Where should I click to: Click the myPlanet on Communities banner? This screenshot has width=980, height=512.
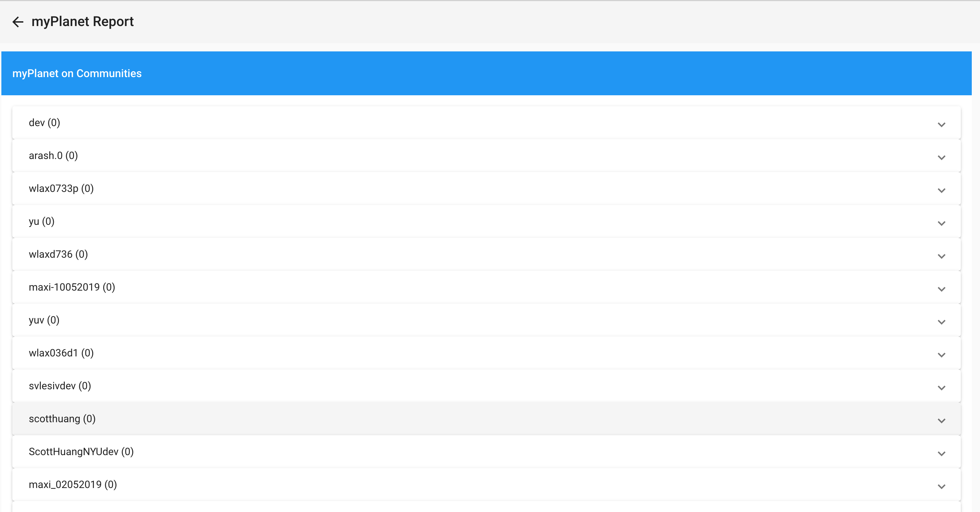tap(77, 73)
